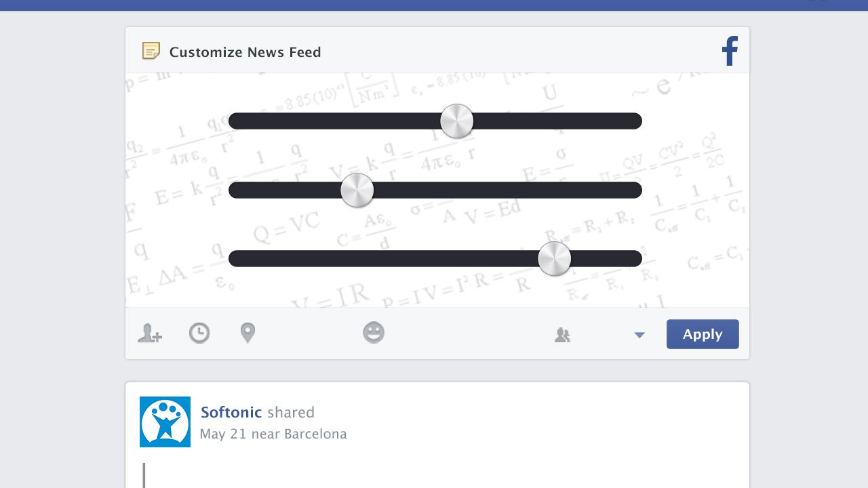Click the Facebook f logo
Viewport: 868px width, 488px height.
tap(730, 51)
